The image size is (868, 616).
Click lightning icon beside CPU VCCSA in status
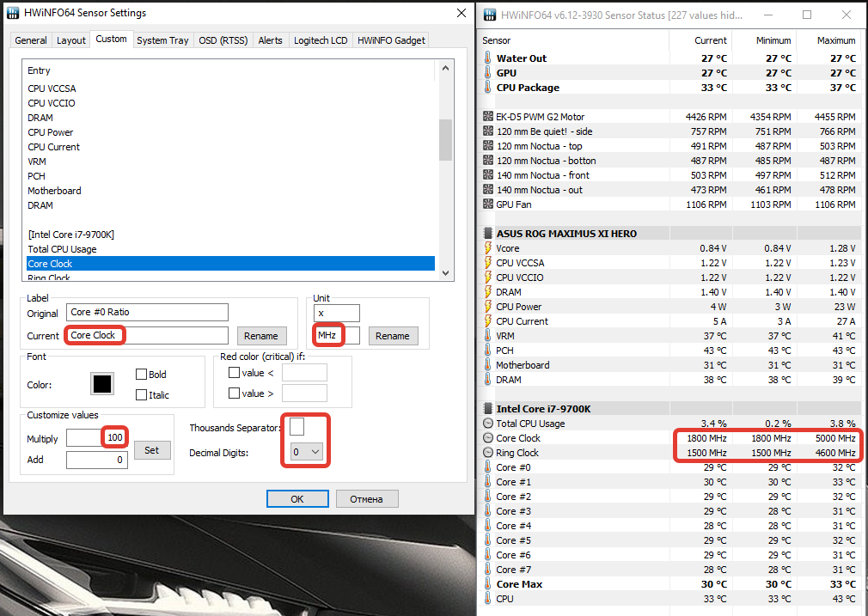[487, 262]
